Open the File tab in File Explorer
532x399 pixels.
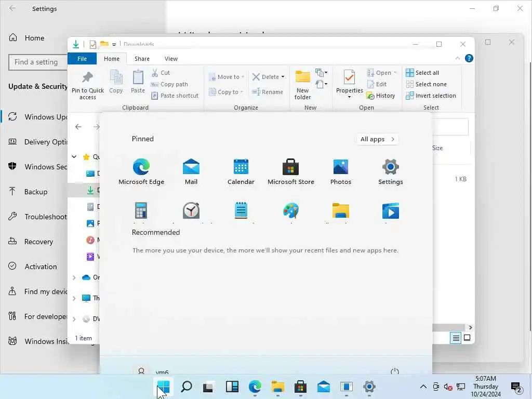point(82,59)
